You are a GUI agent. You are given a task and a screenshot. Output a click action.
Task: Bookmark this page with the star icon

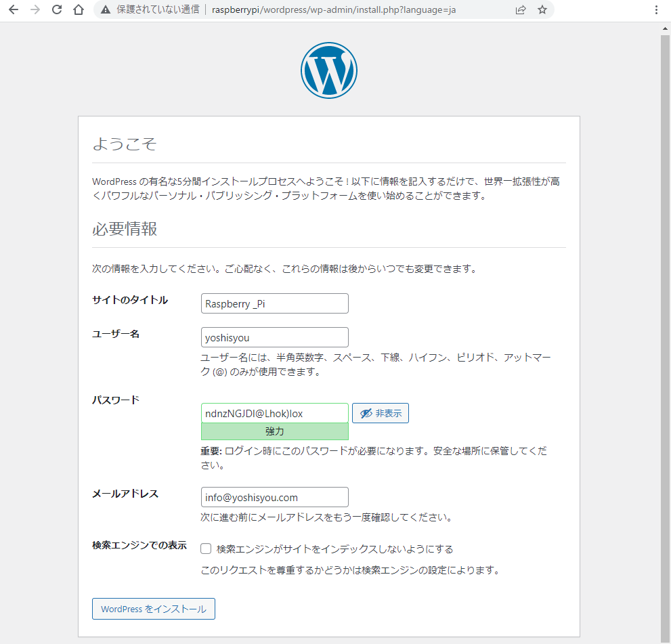tap(542, 10)
